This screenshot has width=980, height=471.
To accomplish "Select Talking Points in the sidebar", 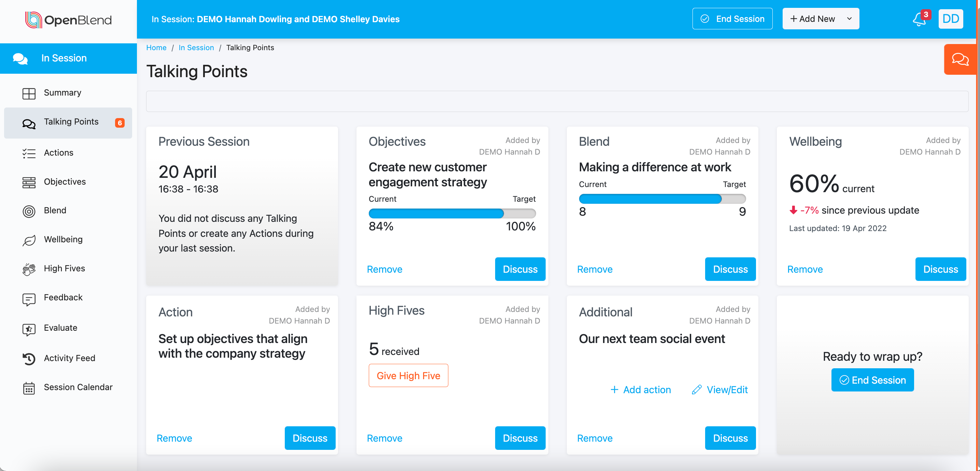I will [71, 122].
